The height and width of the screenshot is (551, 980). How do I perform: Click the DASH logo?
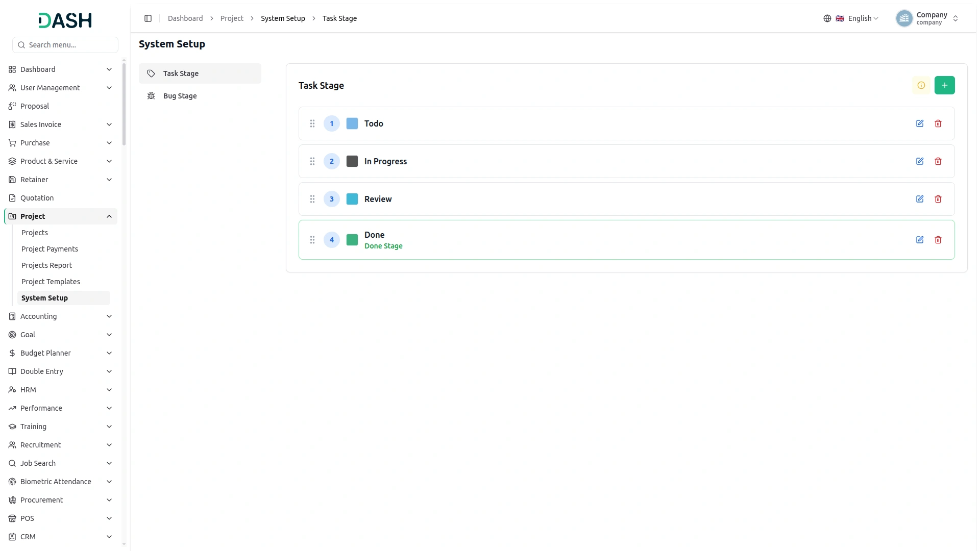65,20
